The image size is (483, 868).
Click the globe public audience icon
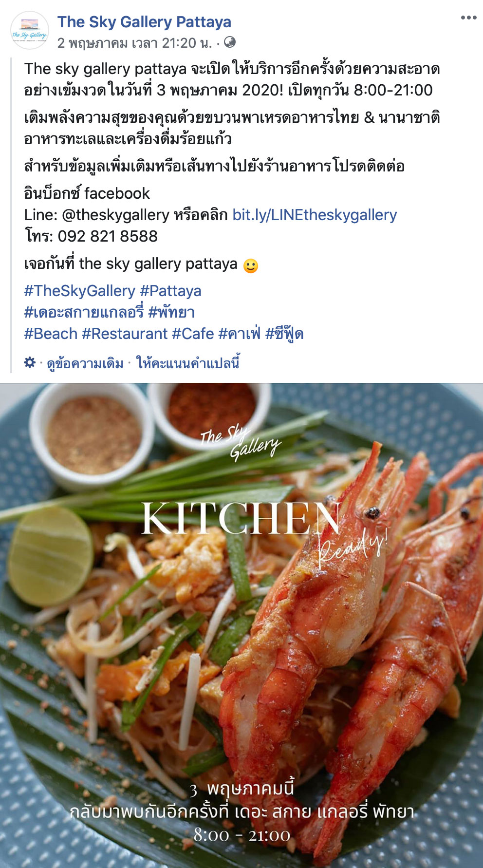click(230, 42)
